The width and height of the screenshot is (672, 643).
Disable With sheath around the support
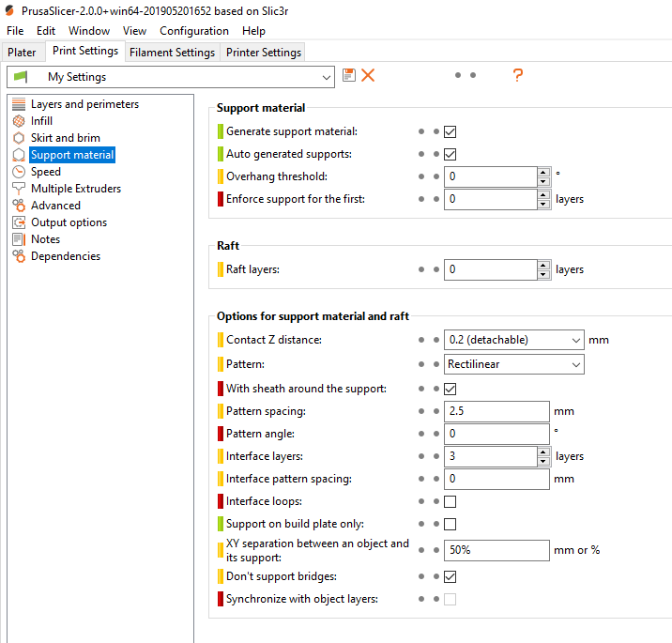click(450, 389)
